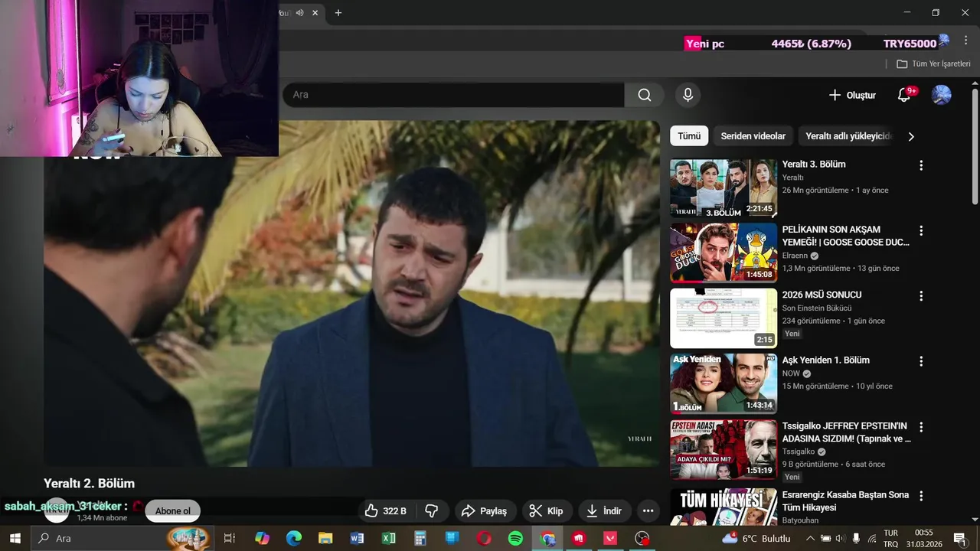980x551 pixels.
Task: Show more filter chips with arrow
Action: (911, 136)
